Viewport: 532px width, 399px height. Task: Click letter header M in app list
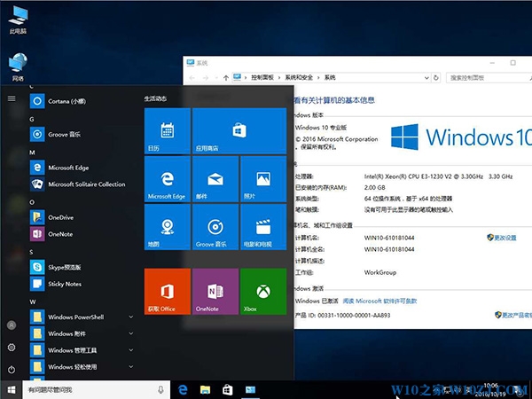[32, 153]
